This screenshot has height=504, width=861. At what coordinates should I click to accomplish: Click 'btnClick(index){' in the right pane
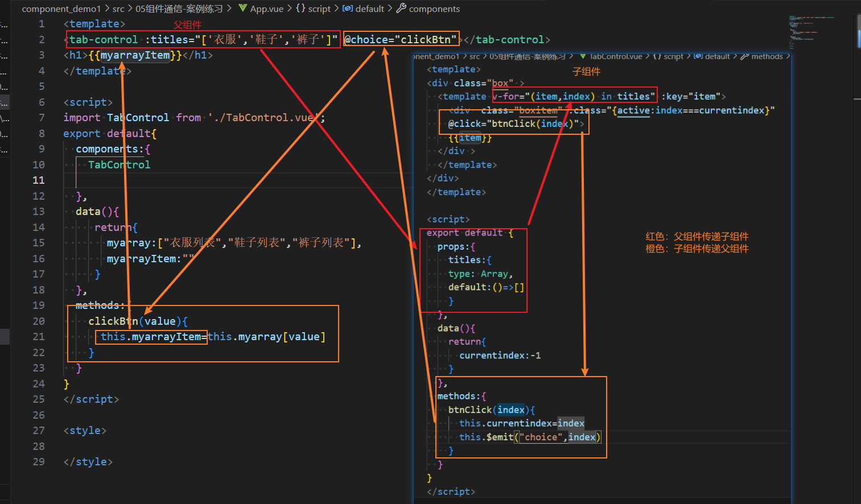click(x=491, y=410)
